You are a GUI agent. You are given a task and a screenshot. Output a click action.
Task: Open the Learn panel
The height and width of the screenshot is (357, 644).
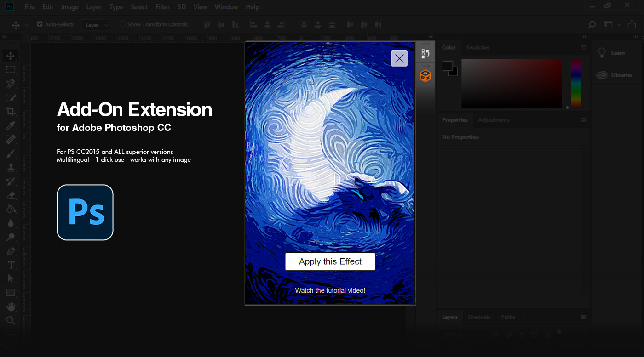pos(611,53)
